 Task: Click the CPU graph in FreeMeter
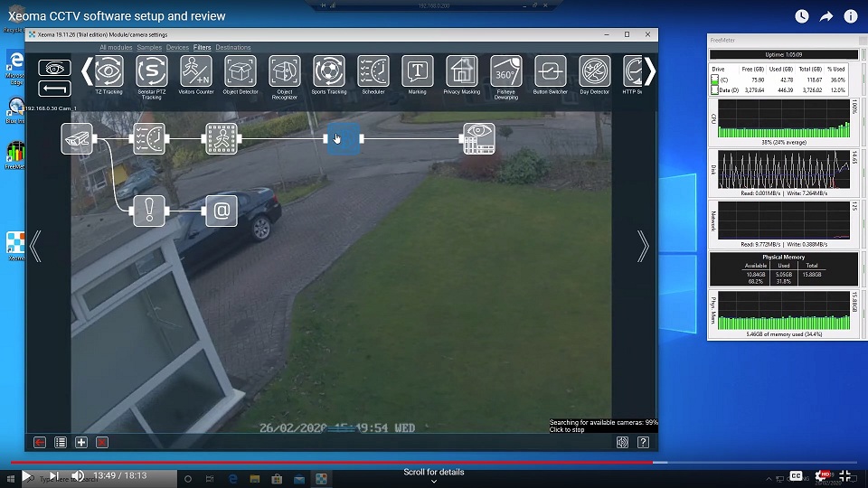(x=783, y=118)
